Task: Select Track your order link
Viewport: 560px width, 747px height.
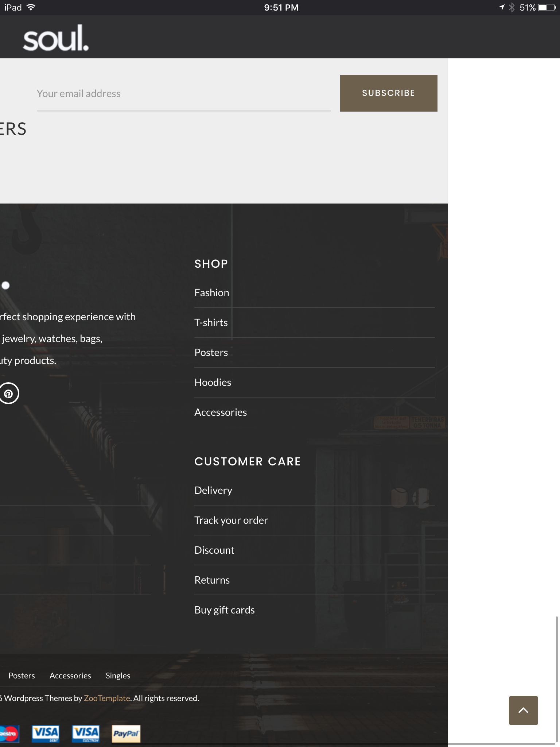Action: click(x=231, y=520)
